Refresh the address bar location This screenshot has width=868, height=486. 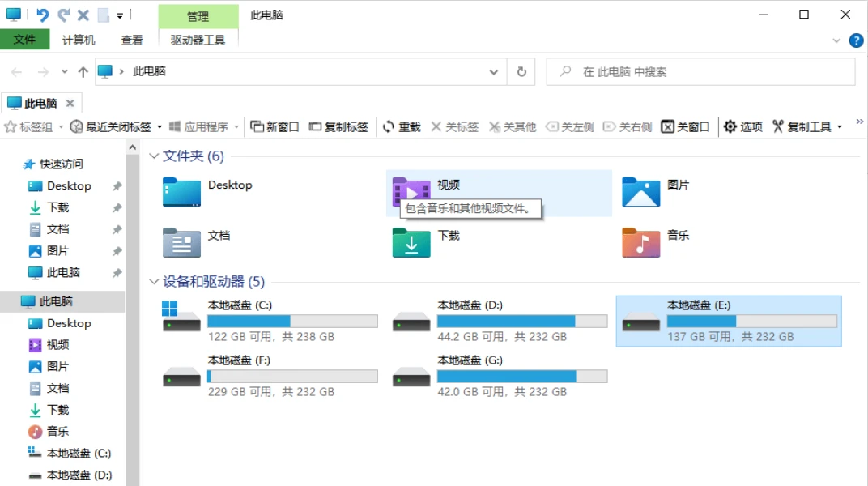(521, 72)
